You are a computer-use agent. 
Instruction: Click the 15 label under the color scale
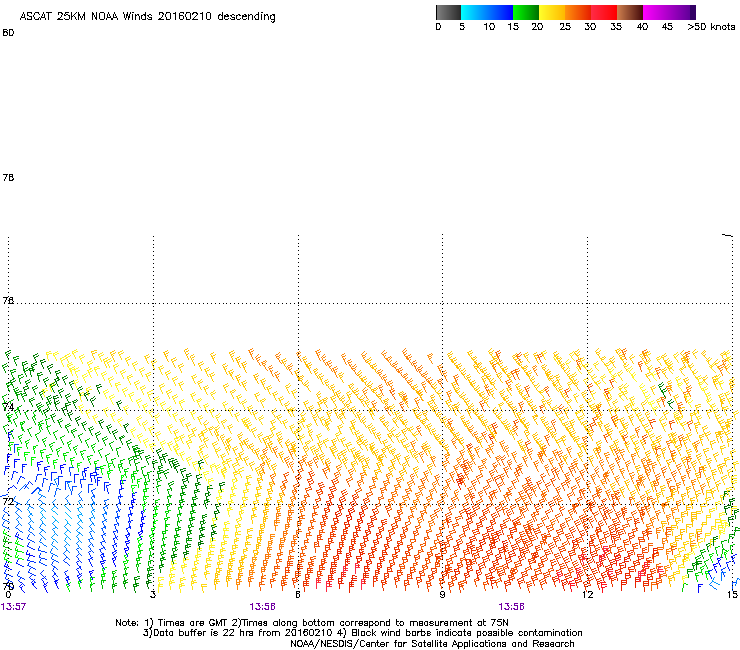[x=513, y=27]
